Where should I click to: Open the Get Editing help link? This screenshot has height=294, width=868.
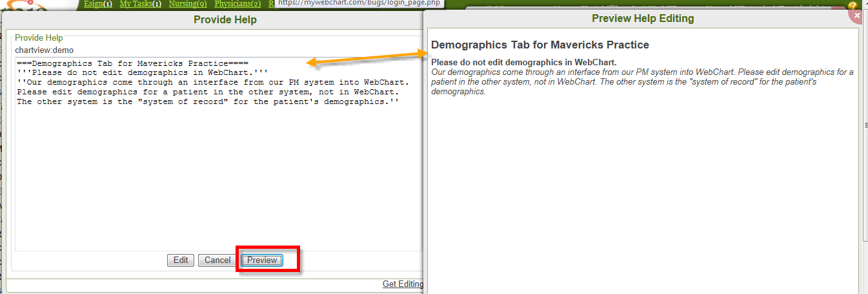tap(403, 284)
